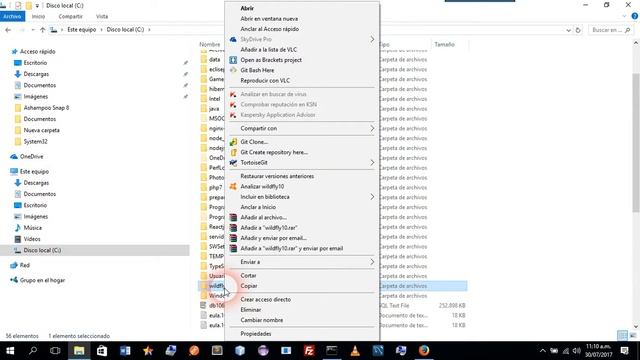
Task: Open FileZilla from the taskbar
Action: pos(309,351)
